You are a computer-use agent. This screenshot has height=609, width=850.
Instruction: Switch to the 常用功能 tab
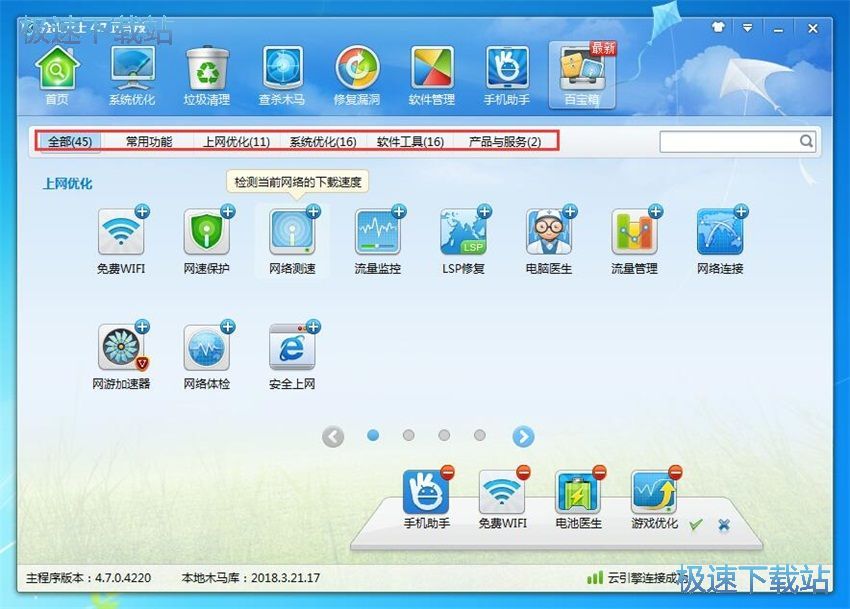[x=149, y=142]
